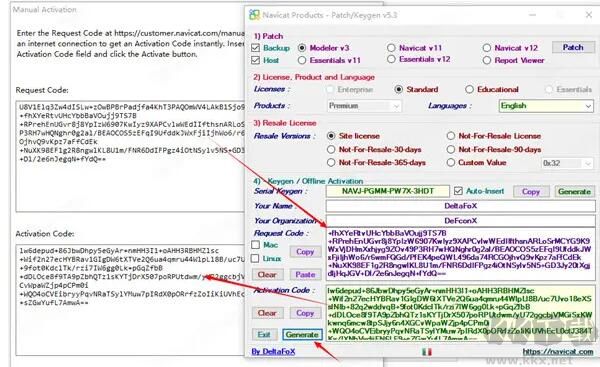Image resolution: width=600 pixels, height=367 pixels.
Task: Click Activation Code box in Manual Activation window
Action: tap(130, 300)
